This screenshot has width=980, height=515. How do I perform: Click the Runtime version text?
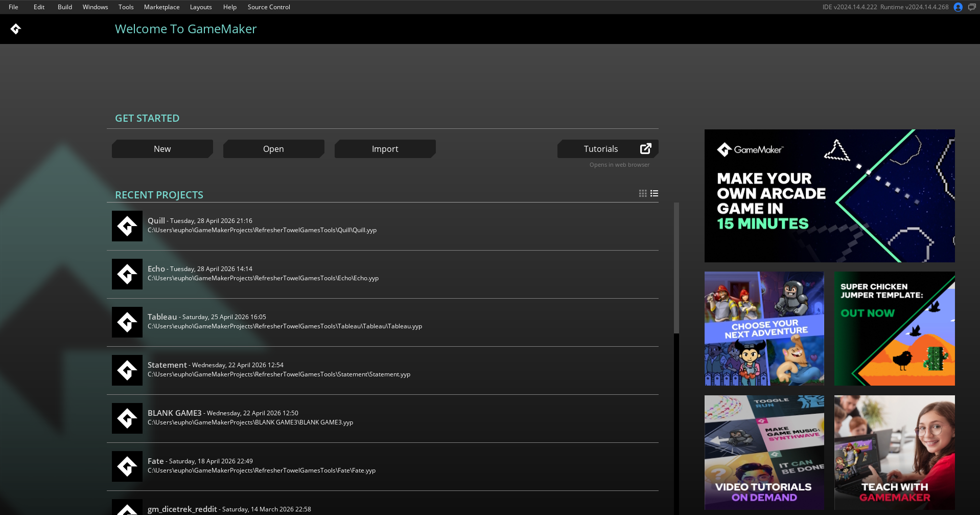pyautogui.click(x=914, y=7)
